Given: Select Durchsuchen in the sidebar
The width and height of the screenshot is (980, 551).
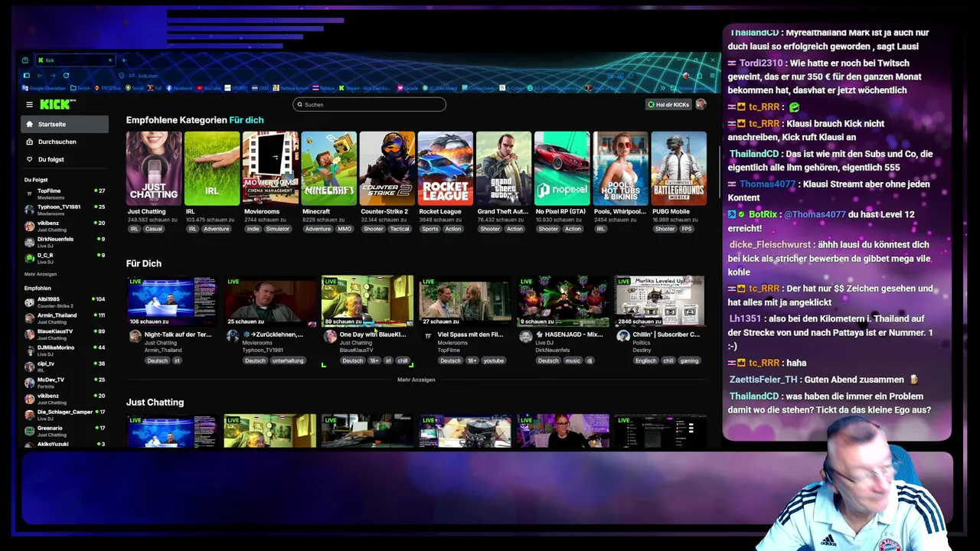Looking at the screenshot, I should coord(65,142).
